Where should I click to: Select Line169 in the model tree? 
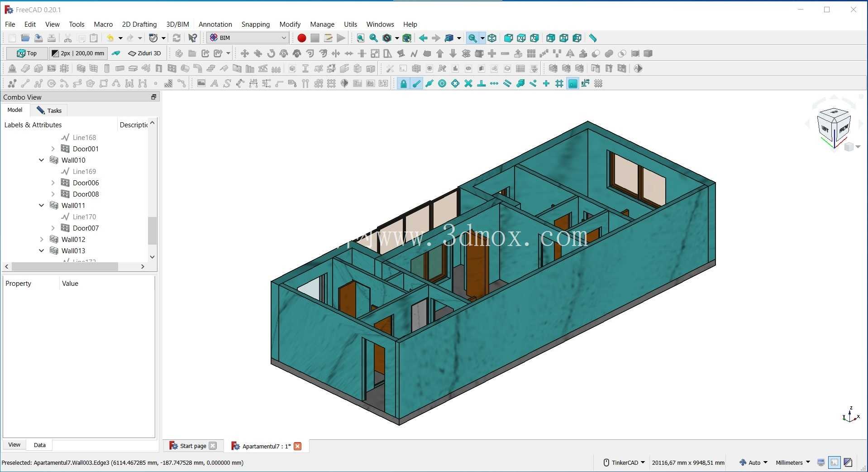point(84,171)
